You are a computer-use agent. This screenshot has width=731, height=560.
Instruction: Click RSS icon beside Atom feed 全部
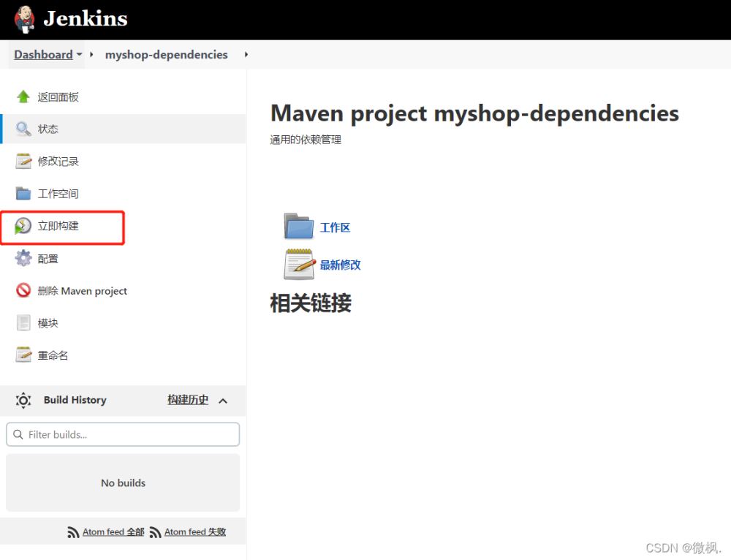pos(73,532)
